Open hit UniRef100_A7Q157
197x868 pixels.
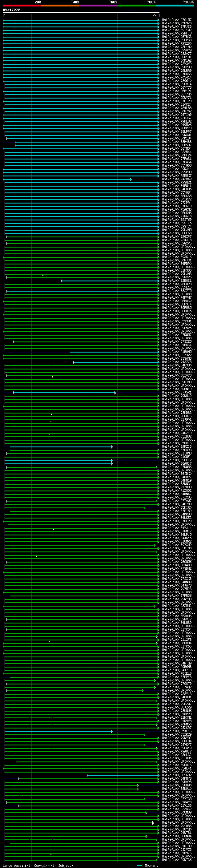click(177, 20)
